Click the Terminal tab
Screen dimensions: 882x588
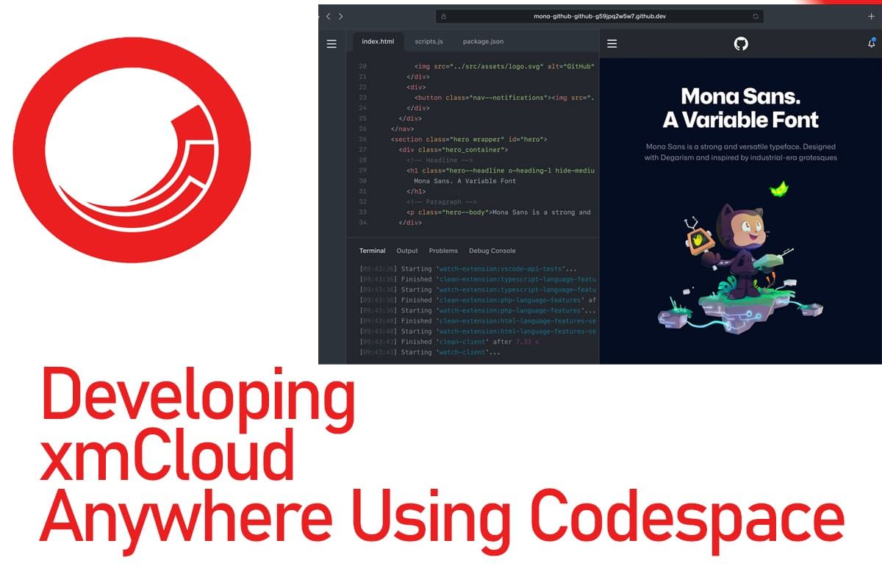372,251
